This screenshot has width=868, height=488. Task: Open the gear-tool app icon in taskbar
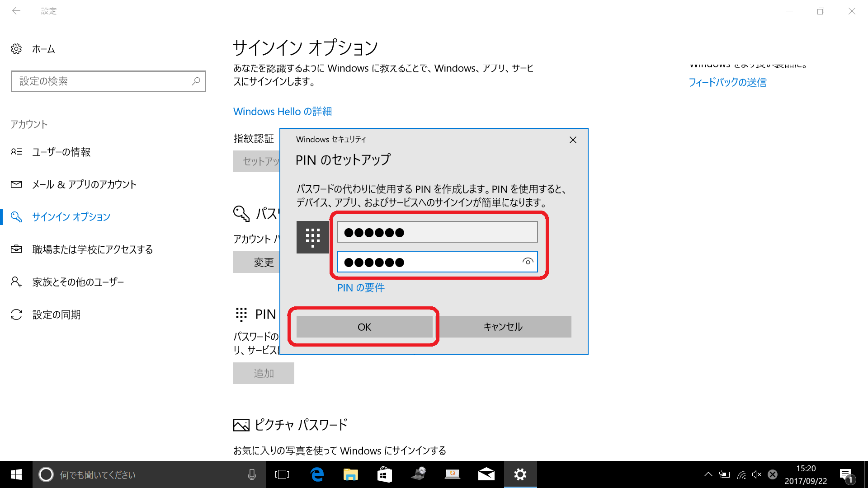click(x=419, y=474)
